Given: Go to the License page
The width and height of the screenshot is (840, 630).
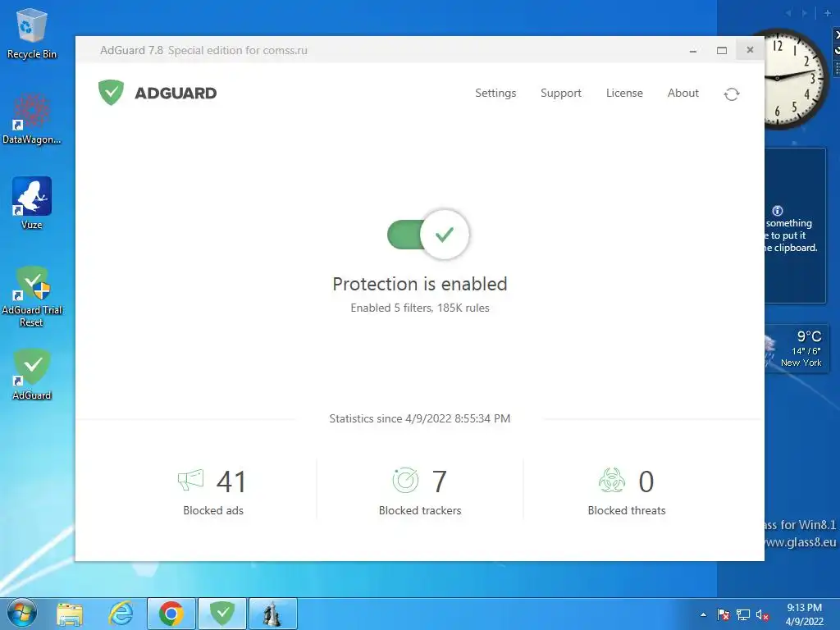Looking at the screenshot, I should [x=624, y=94].
